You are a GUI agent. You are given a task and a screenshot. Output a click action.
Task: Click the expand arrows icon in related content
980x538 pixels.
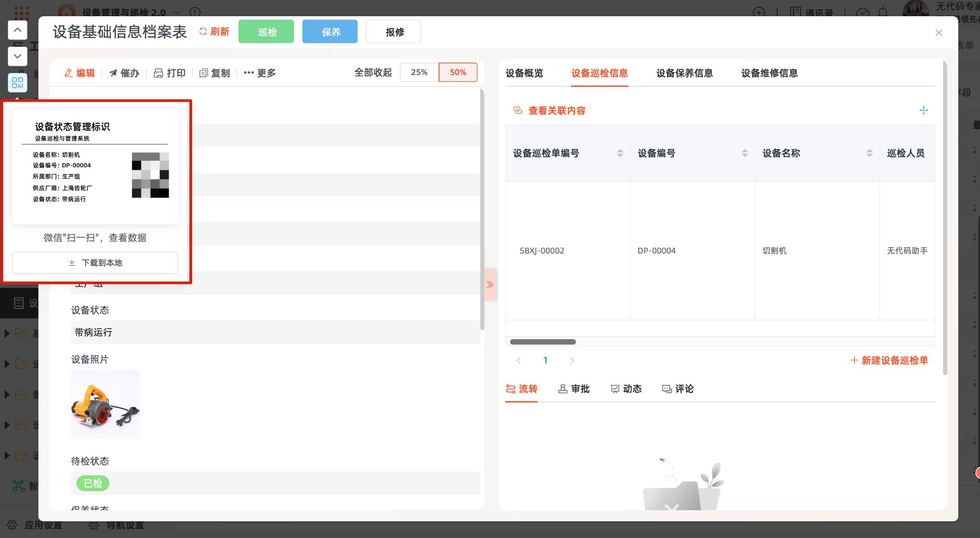point(923,110)
